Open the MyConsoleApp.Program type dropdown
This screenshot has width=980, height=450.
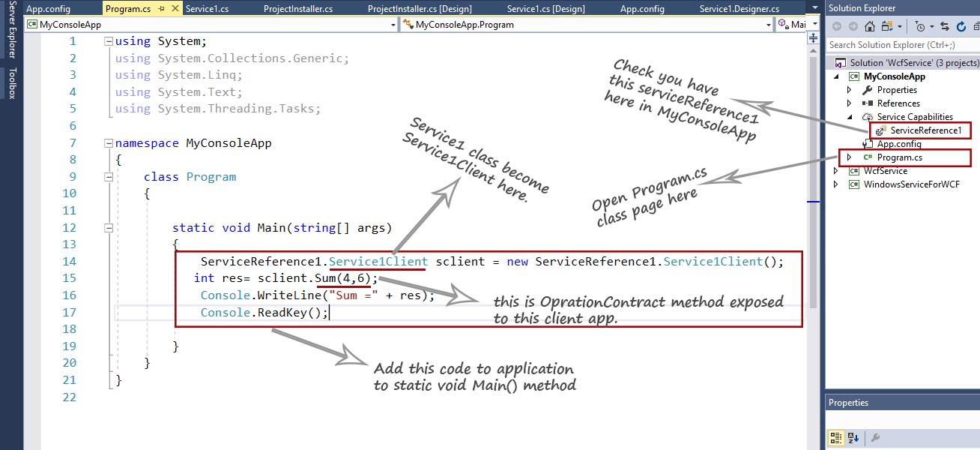pos(769,25)
